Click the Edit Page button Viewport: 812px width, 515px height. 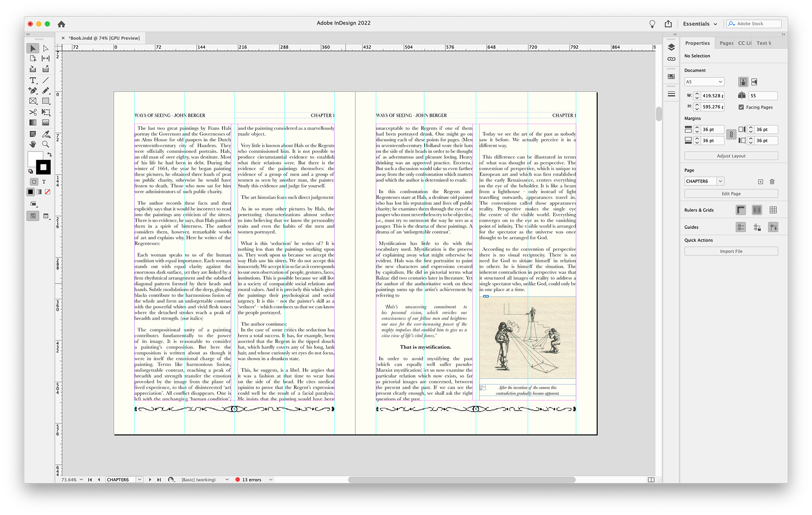click(731, 193)
